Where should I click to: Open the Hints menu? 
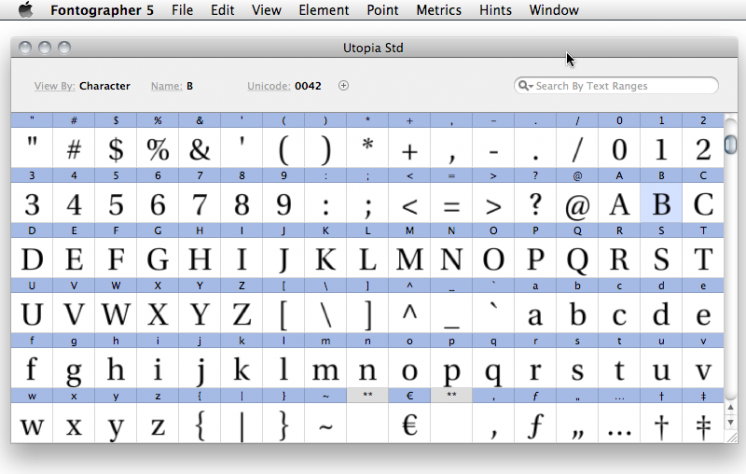click(495, 10)
